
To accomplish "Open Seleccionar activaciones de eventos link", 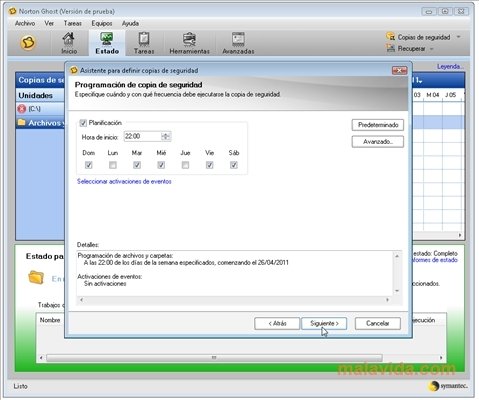I will pyautogui.click(x=124, y=181).
